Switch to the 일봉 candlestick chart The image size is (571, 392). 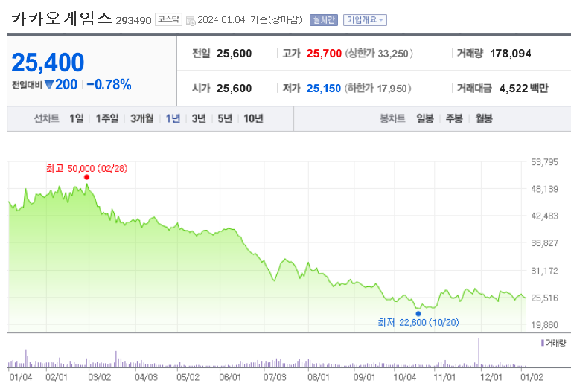pos(425,118)
